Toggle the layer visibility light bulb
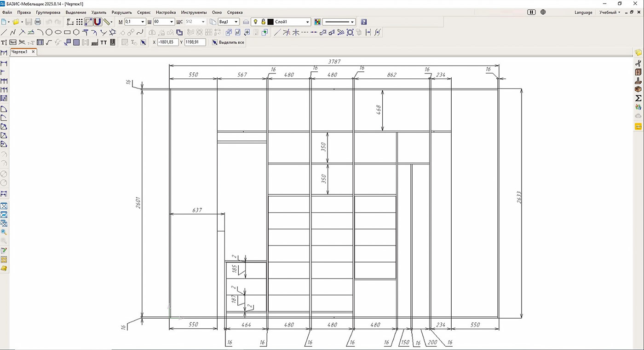Viewport: 644px width, 350px height. point(256,22)
